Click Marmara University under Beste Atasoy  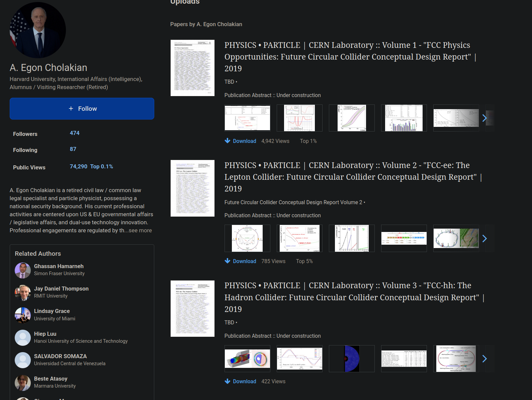coord(55,386)
